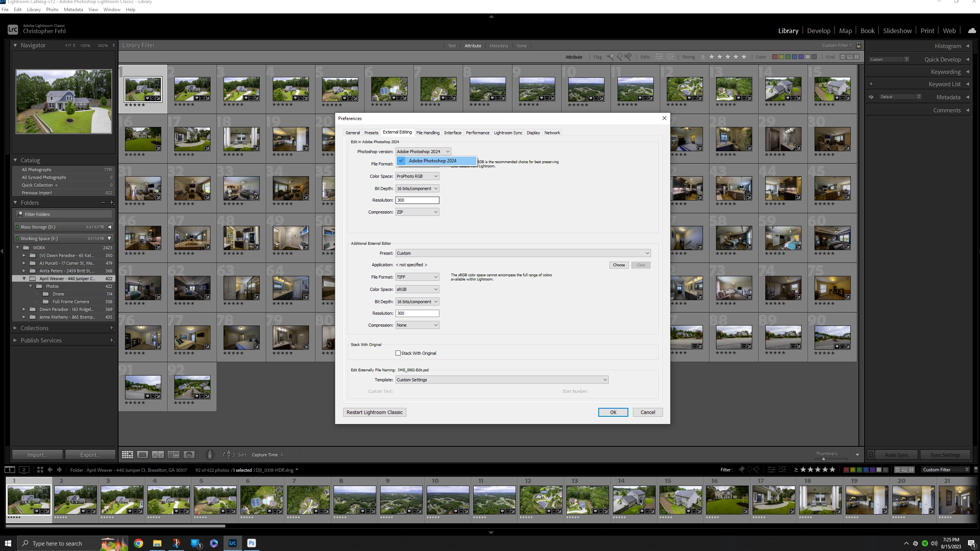Image resolution: width=980 pixels, height=551 pixels.
Task: Switch to the File Handling preferences tab
Action: [x=427, y=133]
